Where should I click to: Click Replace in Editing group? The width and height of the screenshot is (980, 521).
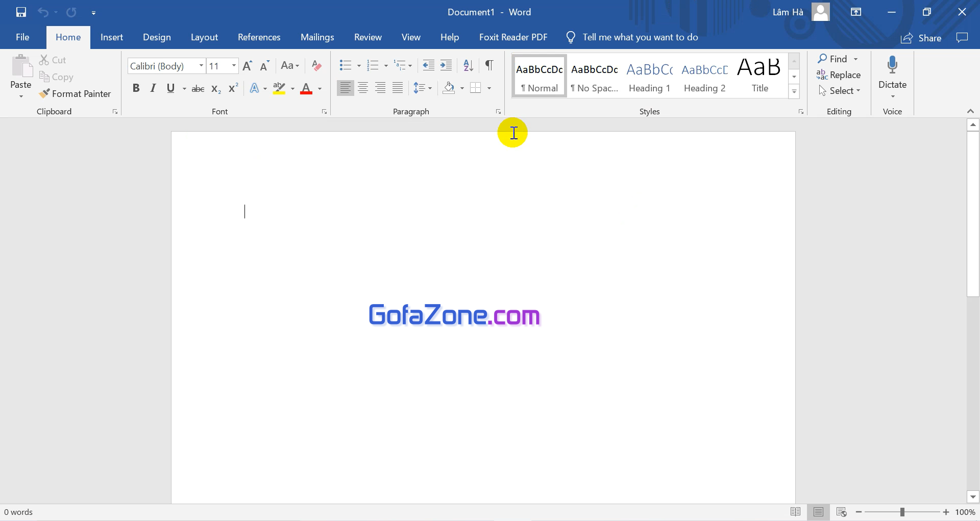point(839,75)
